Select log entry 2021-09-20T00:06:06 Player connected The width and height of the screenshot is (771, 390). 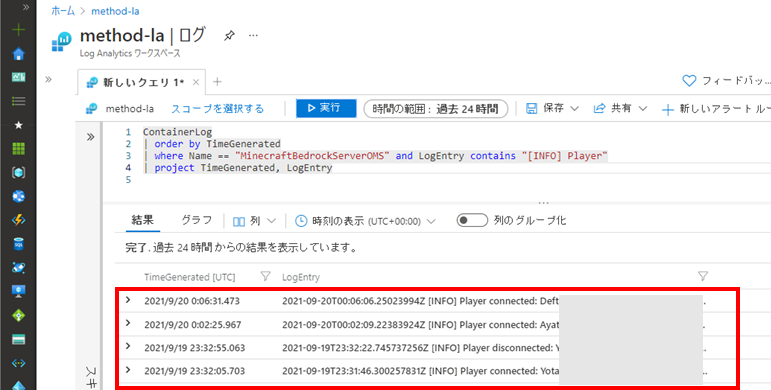[x=420, y=301]
